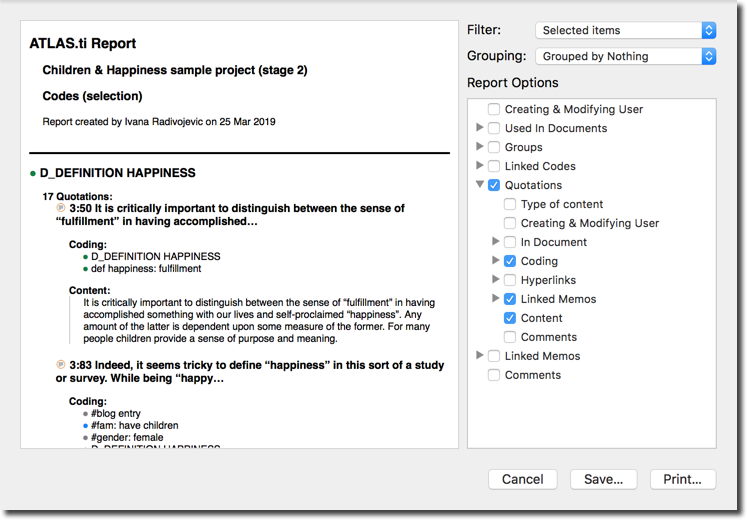
Task: Disable the Linked Memos checkbox under Quotations
Action: click(x=510, y=299)
